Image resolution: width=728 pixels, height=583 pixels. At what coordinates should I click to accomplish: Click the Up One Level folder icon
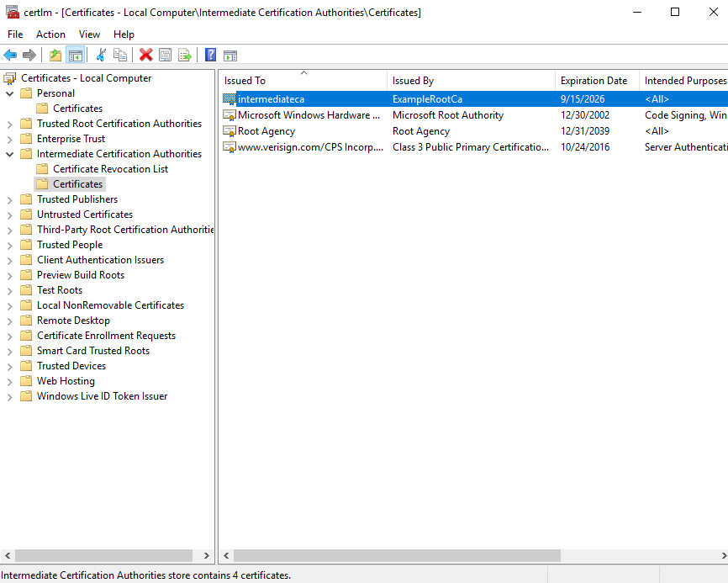pyautogui.click(x=55, y=55)
